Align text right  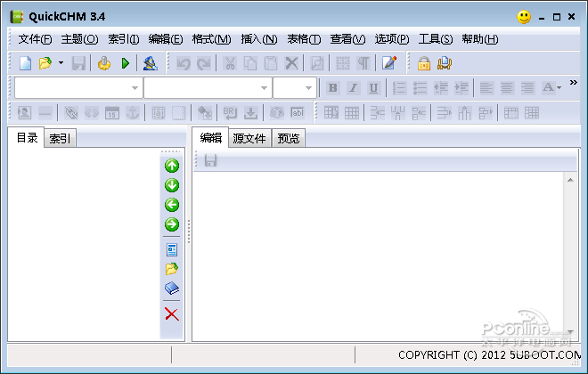click(527, 88)
